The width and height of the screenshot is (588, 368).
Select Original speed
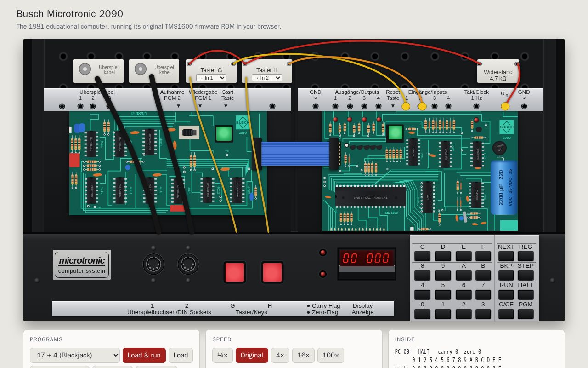coord(252,355)
